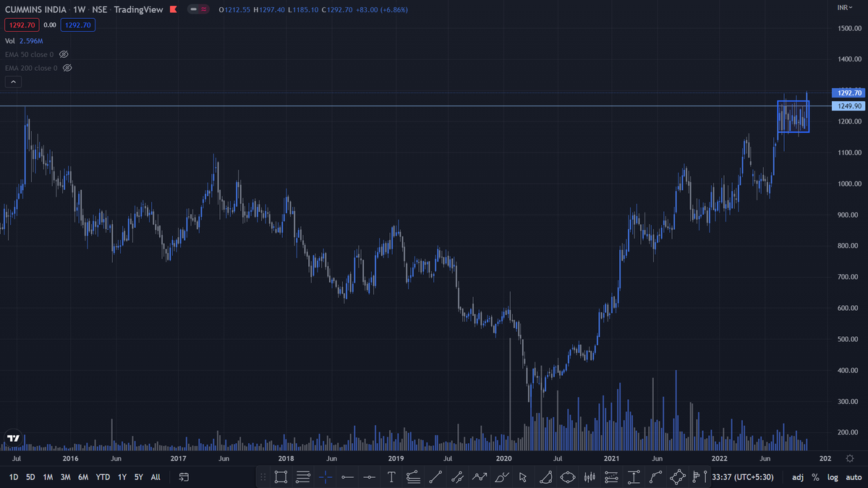Viewport: 868px width, 488px height.
Task: Click the 500.00 level on price axis
Action: (x=848, y=339)
